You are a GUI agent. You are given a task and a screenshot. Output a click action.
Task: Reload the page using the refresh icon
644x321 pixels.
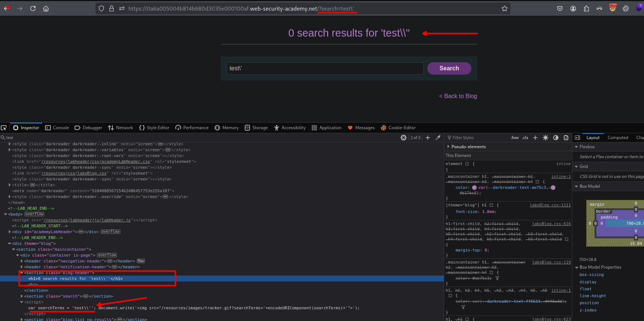coord(33,8)
